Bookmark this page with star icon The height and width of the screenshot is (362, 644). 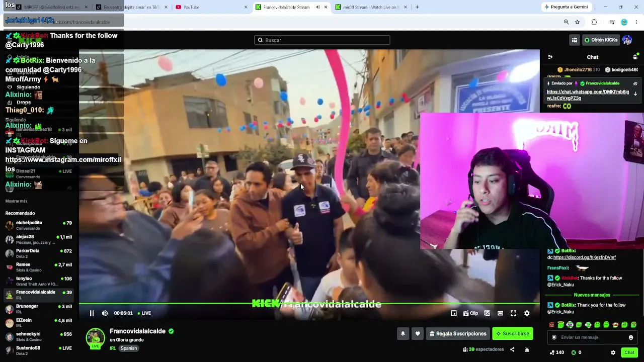click(577, 22)
